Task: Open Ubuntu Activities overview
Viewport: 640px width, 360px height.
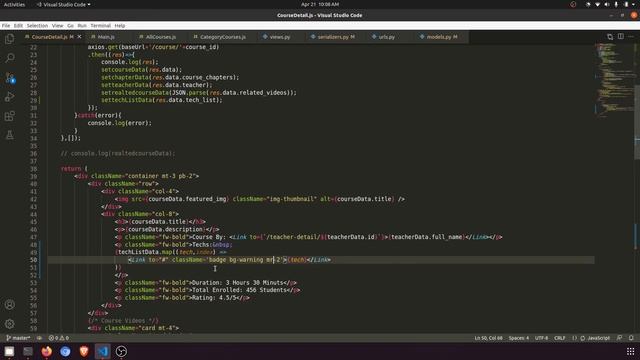Action: [x=14, y=4]
